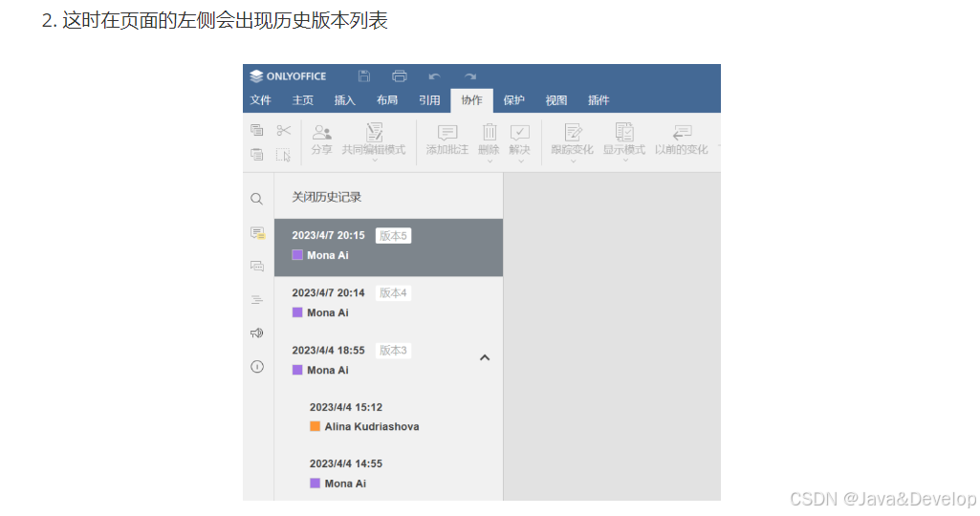Switch to the 引用 tab

428,100
